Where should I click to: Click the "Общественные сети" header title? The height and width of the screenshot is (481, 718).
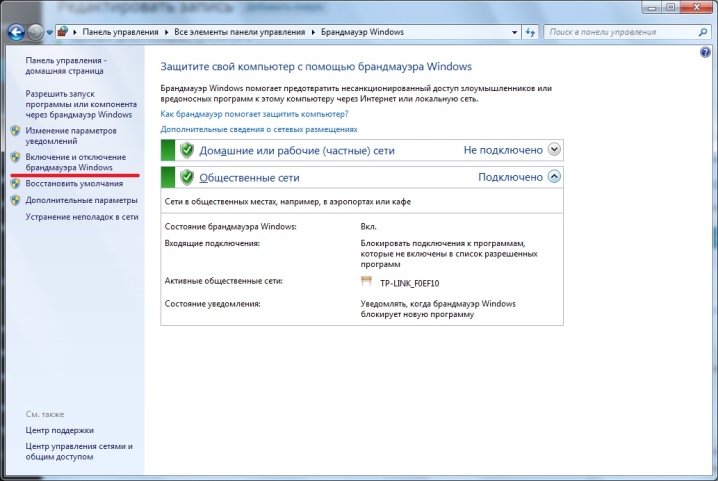(249, 178)
